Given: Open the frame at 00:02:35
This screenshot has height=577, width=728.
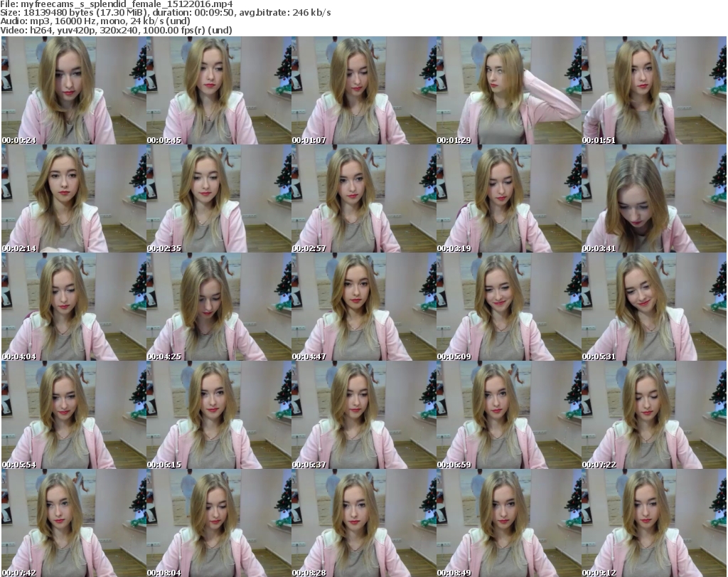Looking at the screenshot, I should (x=219, y=198).
